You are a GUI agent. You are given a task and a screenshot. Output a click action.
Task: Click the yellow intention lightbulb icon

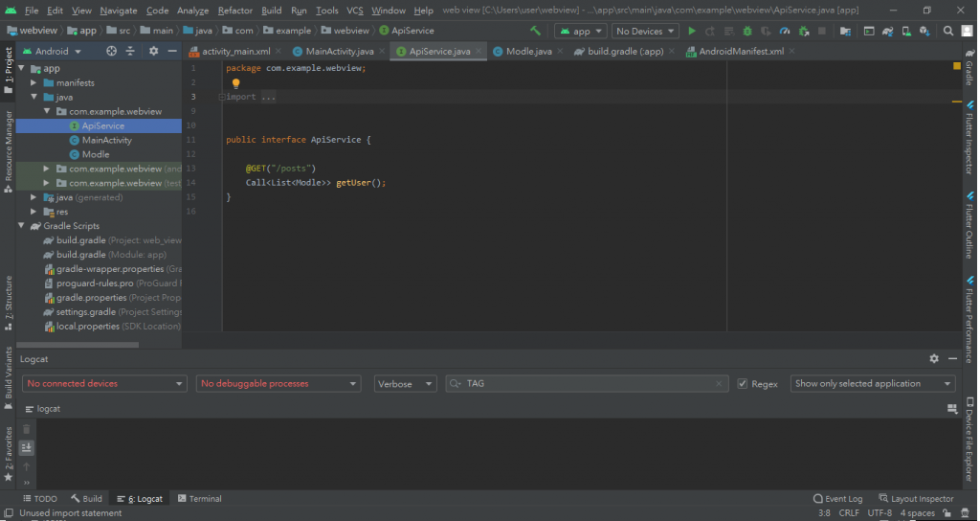coord(235,83)
